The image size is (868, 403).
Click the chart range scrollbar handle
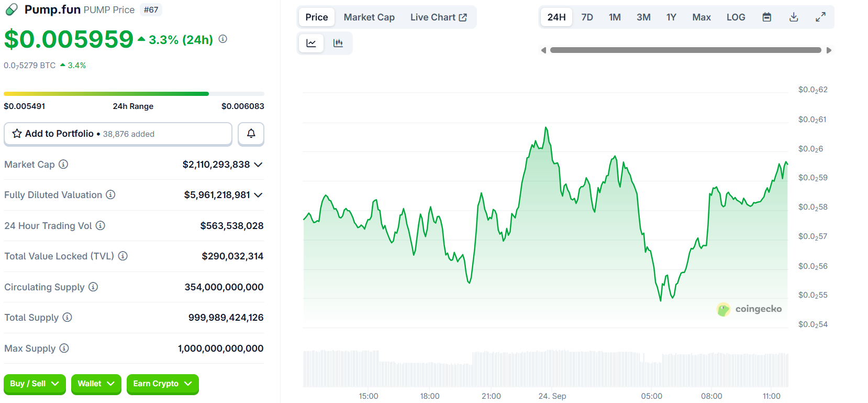point(685,50)
